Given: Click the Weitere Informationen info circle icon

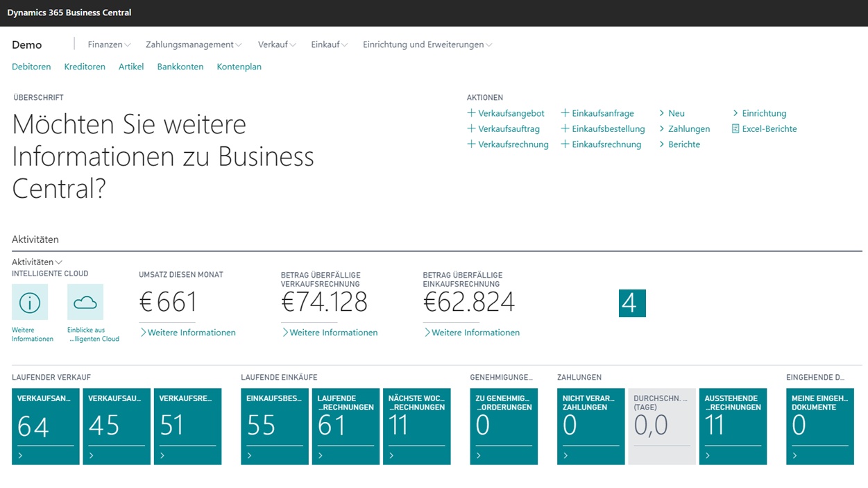Looking at the screenshot, I should (x=30, y=302).
